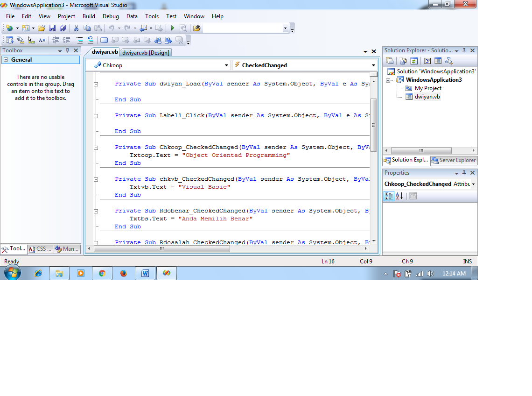Select dwiyan.vb in Solution Explorer

tap(427, 97)
